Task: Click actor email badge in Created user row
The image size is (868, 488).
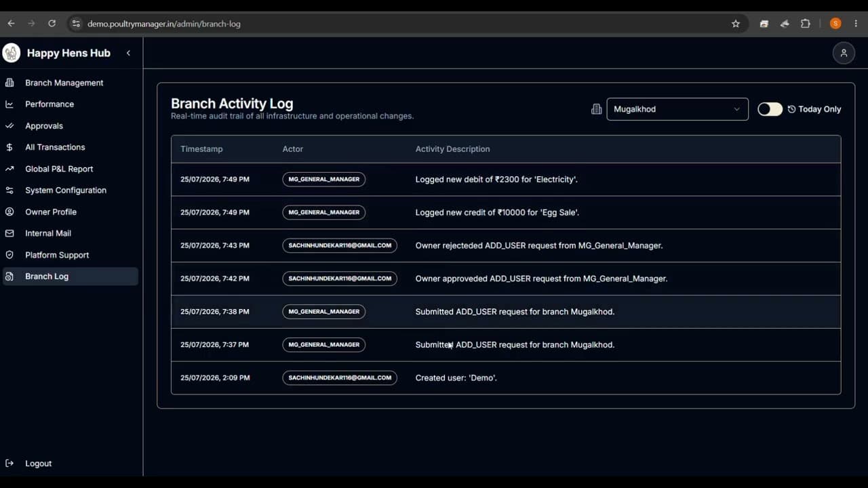Action: (340, 378)
